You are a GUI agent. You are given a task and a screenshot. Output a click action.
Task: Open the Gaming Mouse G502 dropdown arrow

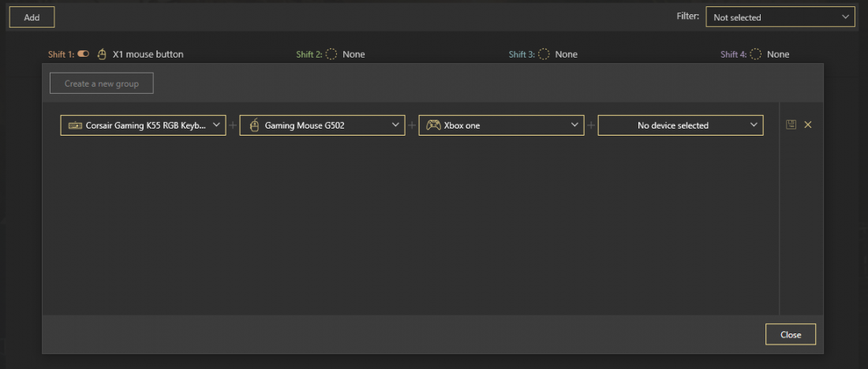pyautogui.click(x=395, y=125)
